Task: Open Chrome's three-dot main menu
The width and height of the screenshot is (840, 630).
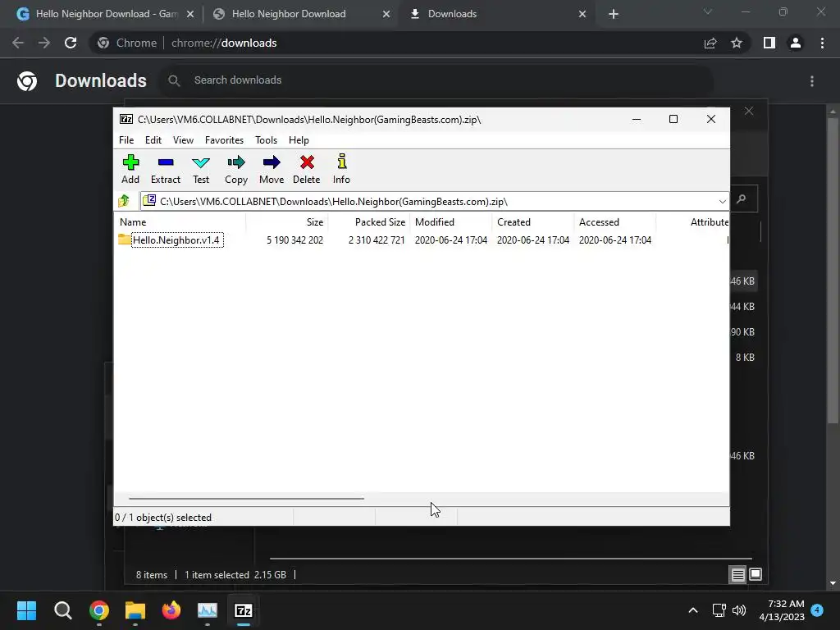Action: coord(822,43)
